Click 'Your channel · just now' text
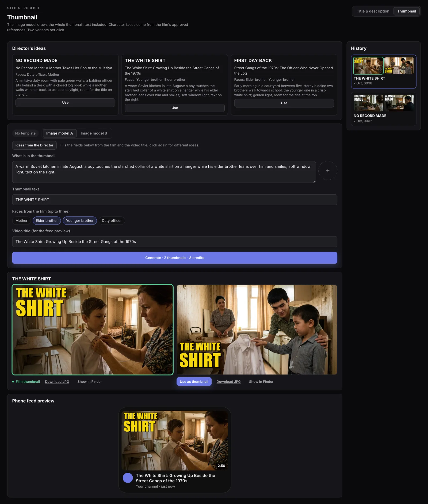Image resolution: width=428 pixels, height=504 pixels. pyautogui.click(x=155, y=487)
